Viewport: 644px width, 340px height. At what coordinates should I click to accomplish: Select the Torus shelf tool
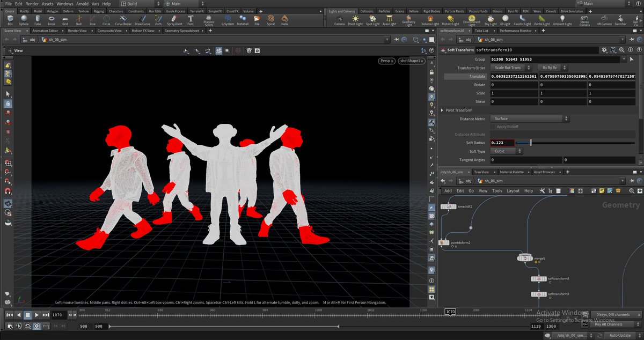coord(51,20)
